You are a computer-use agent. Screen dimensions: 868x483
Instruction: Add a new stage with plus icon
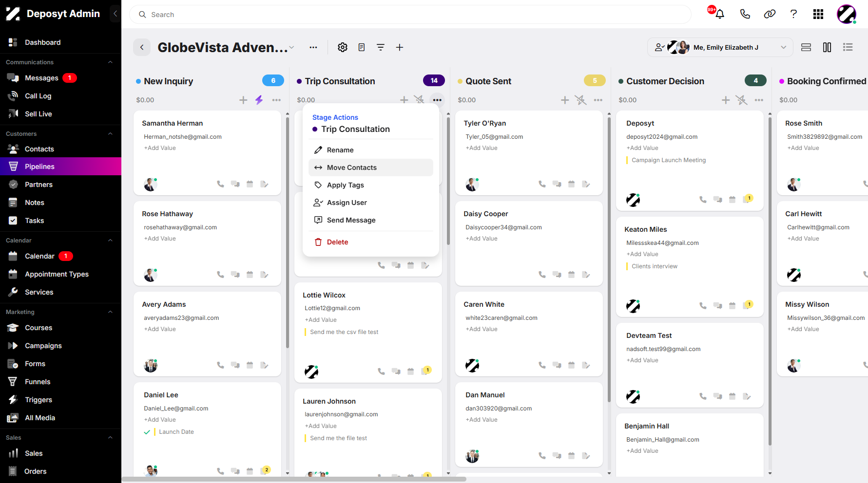(x=400, y=47)
